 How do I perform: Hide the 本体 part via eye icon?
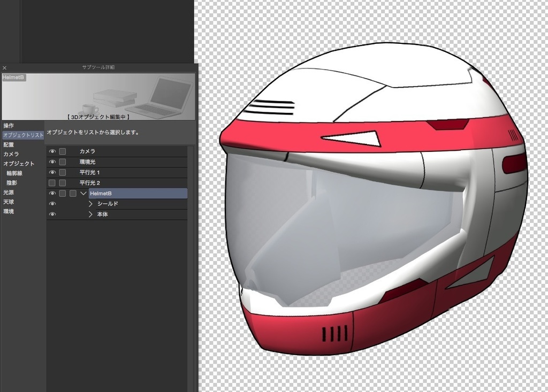coord(52,214)
